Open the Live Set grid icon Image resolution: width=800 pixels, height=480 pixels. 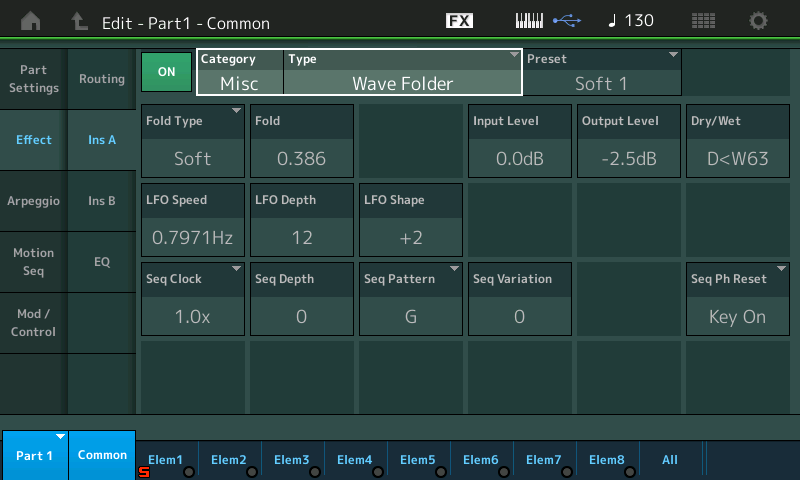(x=703, y=21)
